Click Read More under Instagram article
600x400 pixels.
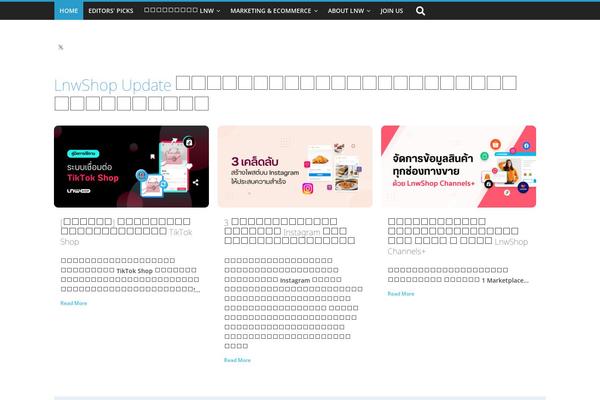(237, 360)
